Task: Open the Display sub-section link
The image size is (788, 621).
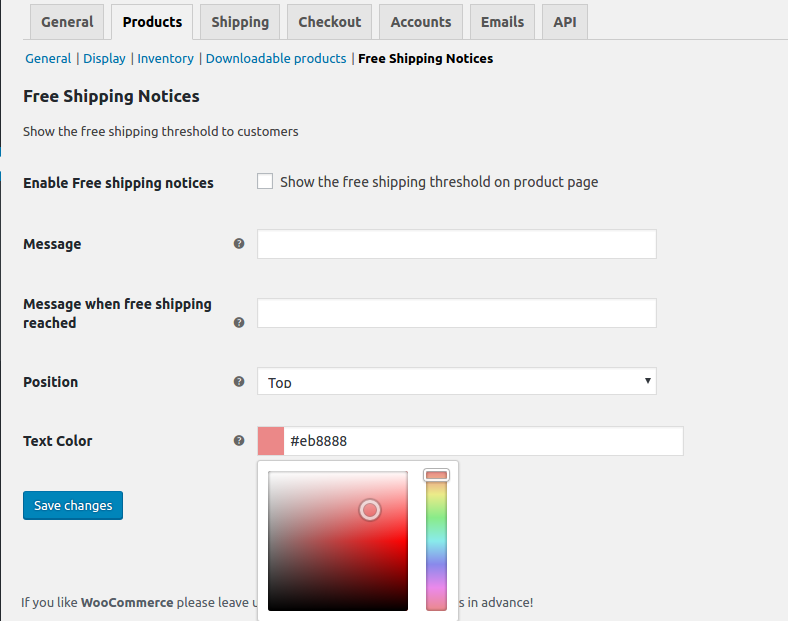Action: 104,58
